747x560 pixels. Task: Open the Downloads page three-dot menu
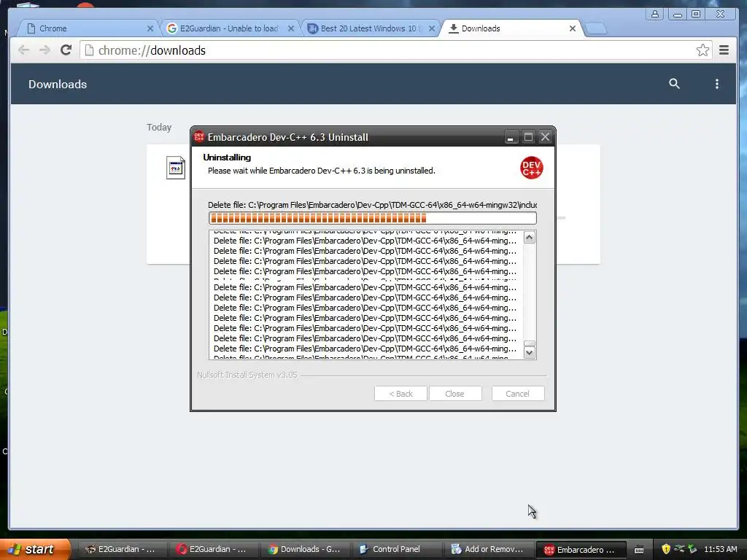pyautogui.click(x=717, y=84)
